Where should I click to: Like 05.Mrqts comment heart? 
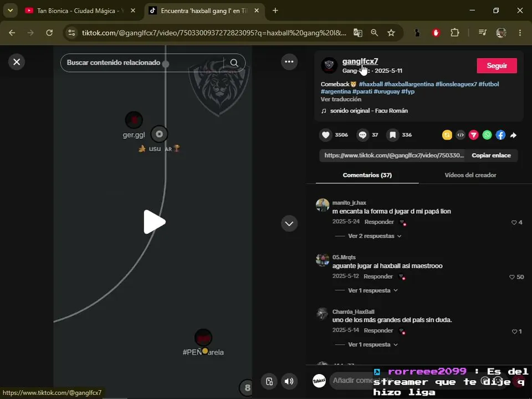click(512, 277)
